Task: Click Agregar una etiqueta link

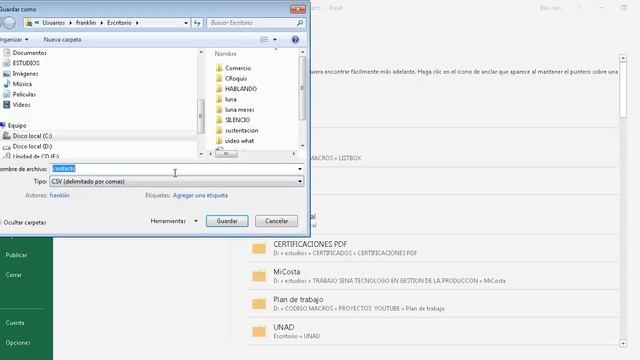Action: pos(200,196)
